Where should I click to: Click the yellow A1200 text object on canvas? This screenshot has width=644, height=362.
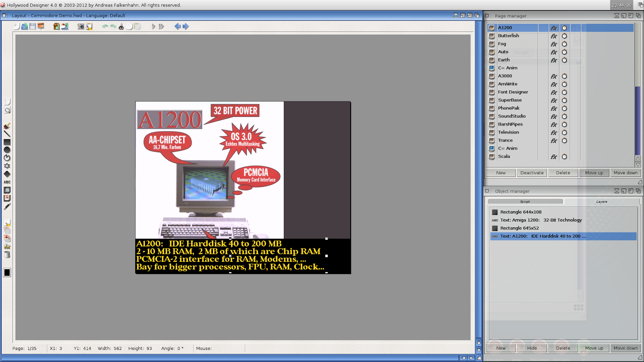230,255
